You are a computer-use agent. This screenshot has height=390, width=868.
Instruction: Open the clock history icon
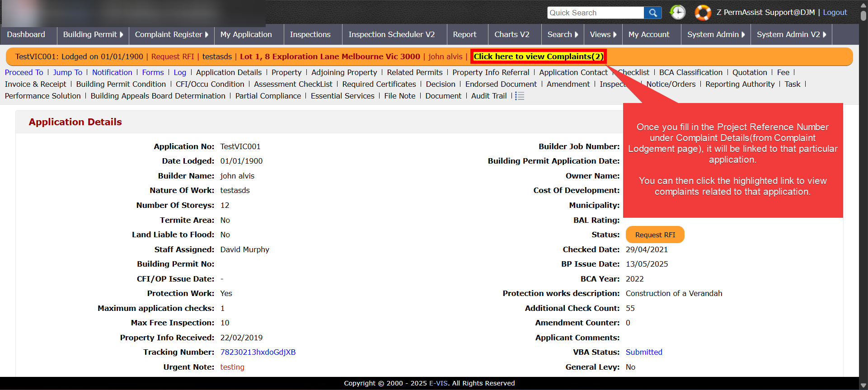point(677,12)
